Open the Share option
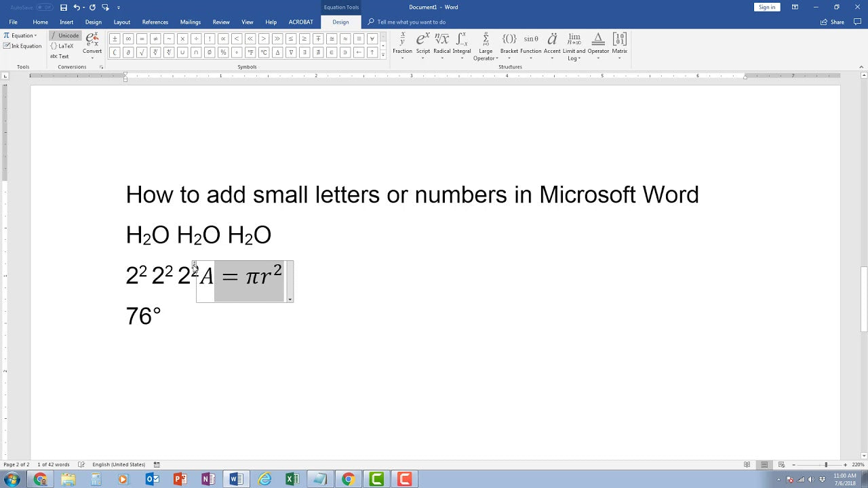The image size is (868, 488). tap(833, 22)
